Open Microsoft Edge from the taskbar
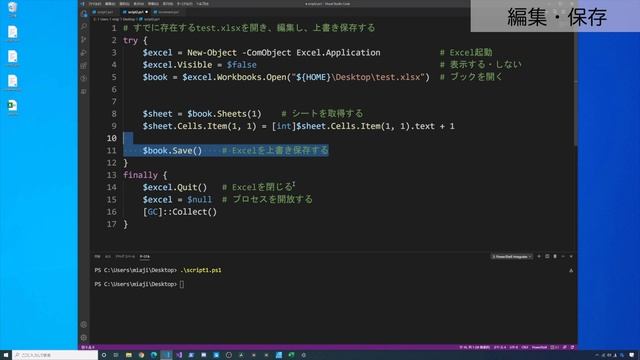This screenshot has width=640, height=360. tap(154, 355)
